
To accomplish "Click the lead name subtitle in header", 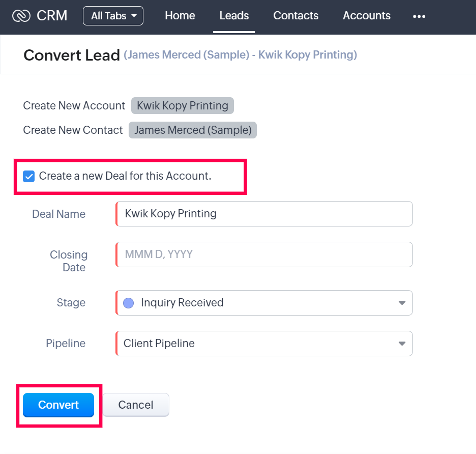I will [x=240, y=54].
